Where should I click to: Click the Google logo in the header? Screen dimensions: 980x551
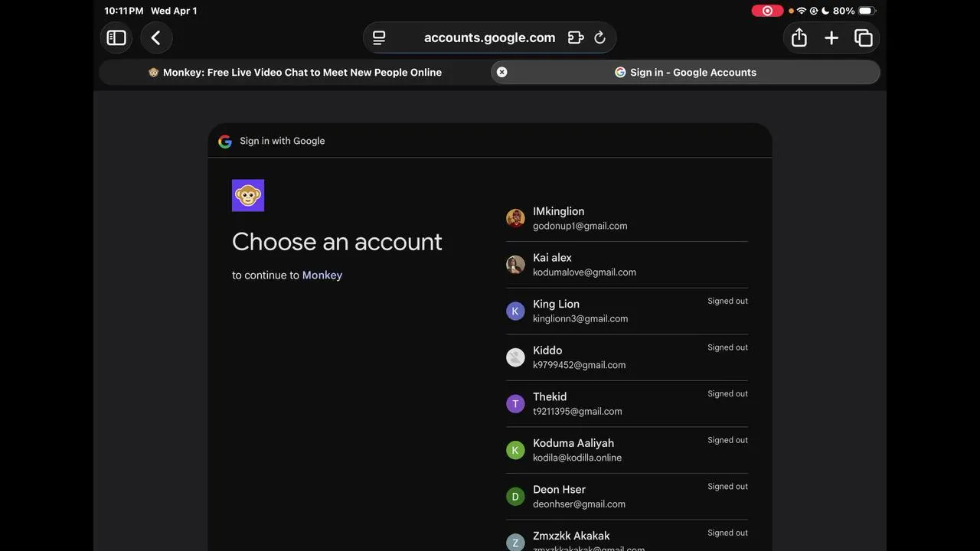tap(224, 141)
